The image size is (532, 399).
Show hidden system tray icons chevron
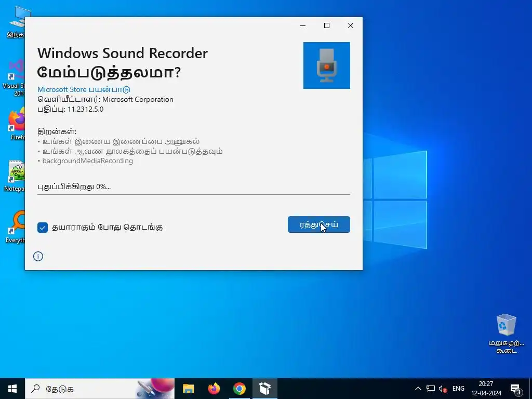418,389
